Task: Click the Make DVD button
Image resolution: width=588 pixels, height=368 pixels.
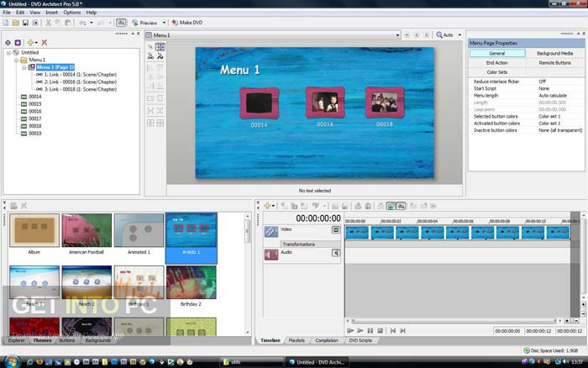Action: [187, 23]
